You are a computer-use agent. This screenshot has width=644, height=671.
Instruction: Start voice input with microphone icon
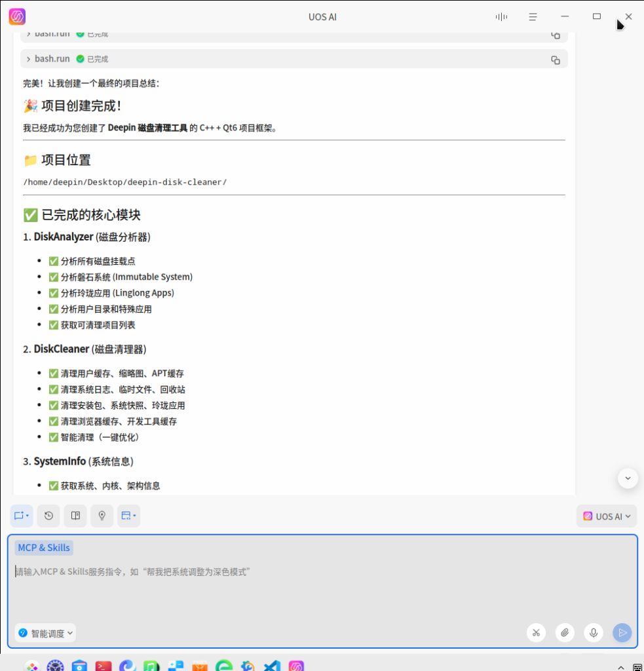pyautogui.click(x=594, y=632)
